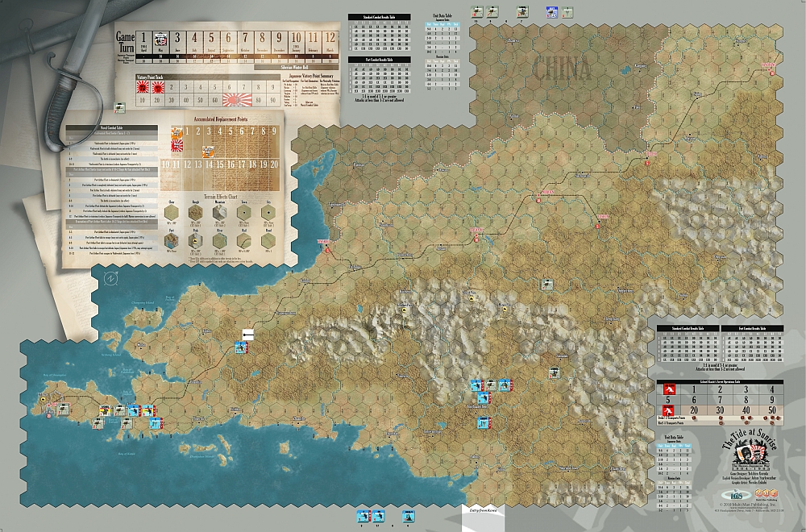This screenshot has height=532, width=806.
Task: Select the second counter in the row above the China map
Action: pos(492,12)
